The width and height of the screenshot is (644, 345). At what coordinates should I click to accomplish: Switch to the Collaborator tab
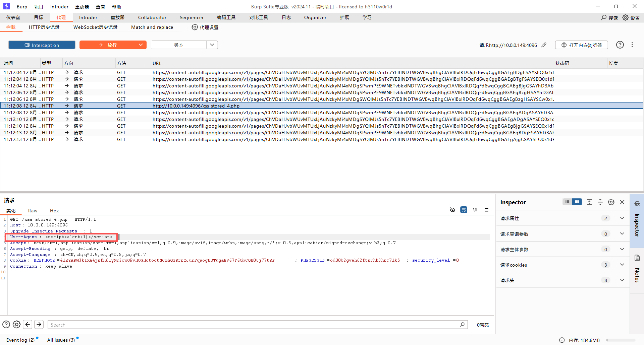coord(152,17)
